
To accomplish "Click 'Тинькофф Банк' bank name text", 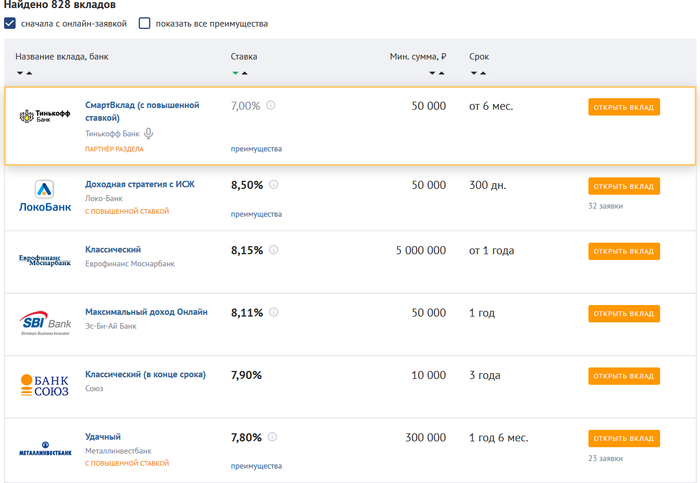I will pyautogui.click(x=112, y=133).
